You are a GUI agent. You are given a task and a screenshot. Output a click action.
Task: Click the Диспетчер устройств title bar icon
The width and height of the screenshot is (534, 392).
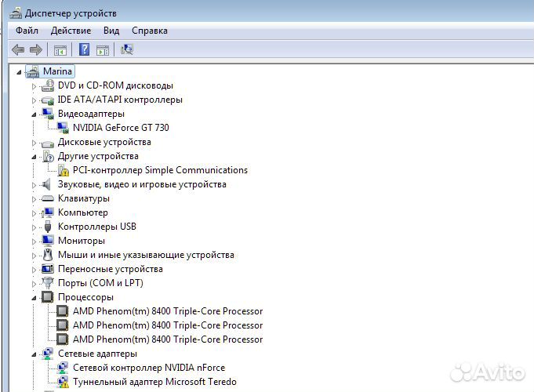coord(16,13)
